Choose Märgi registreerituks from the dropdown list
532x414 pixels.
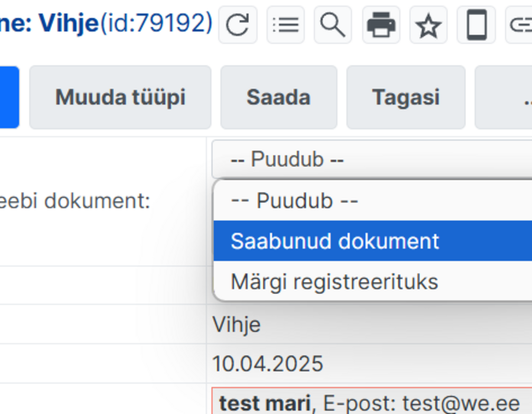[372, 282]
